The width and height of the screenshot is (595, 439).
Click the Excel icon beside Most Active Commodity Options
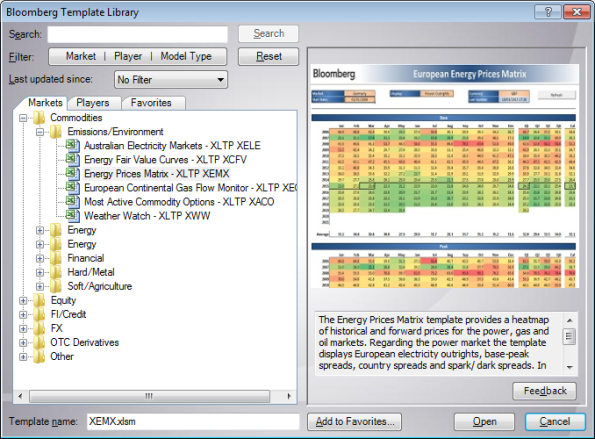(x=72, y=201)
